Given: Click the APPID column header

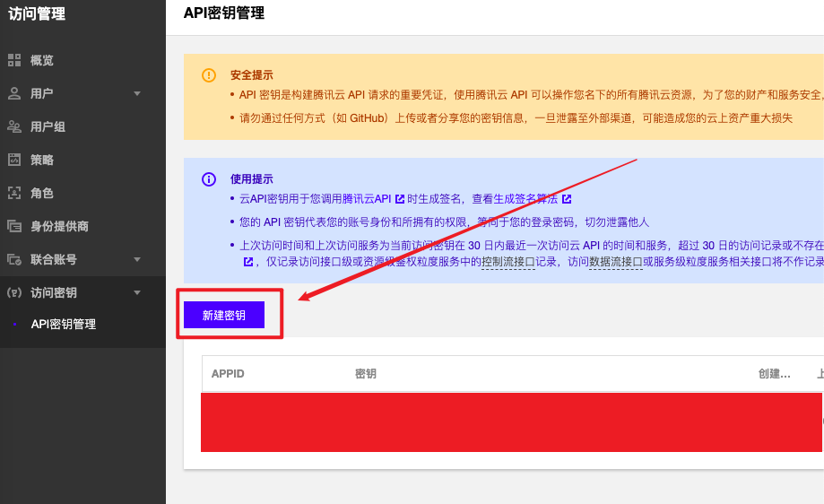Looking at the screenshot, I should click(228, 373).
